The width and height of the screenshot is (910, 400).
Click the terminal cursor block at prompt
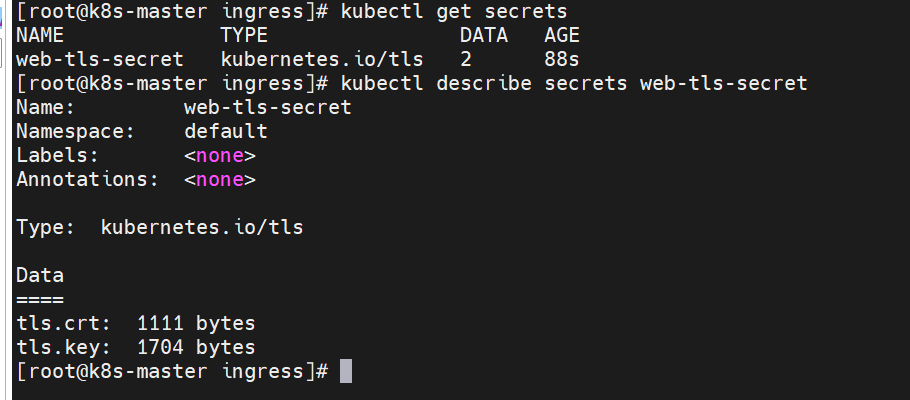click(x=345, y=371)
